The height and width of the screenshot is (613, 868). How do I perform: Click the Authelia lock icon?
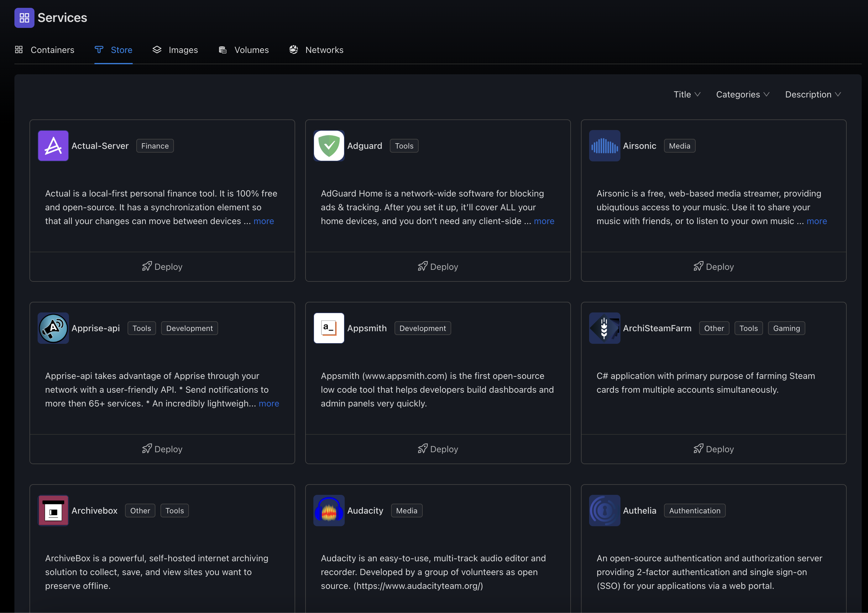click(x=604, y=511)
